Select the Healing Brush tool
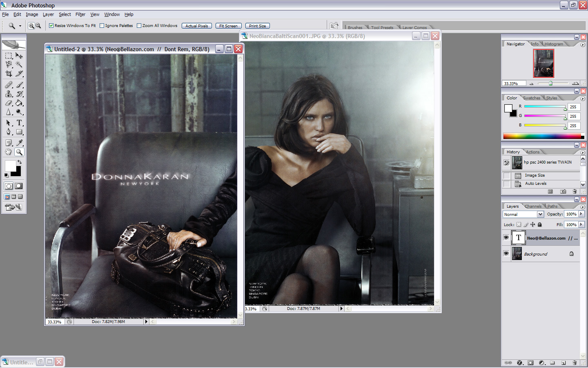The image size is (588, 368). (9, 85)
